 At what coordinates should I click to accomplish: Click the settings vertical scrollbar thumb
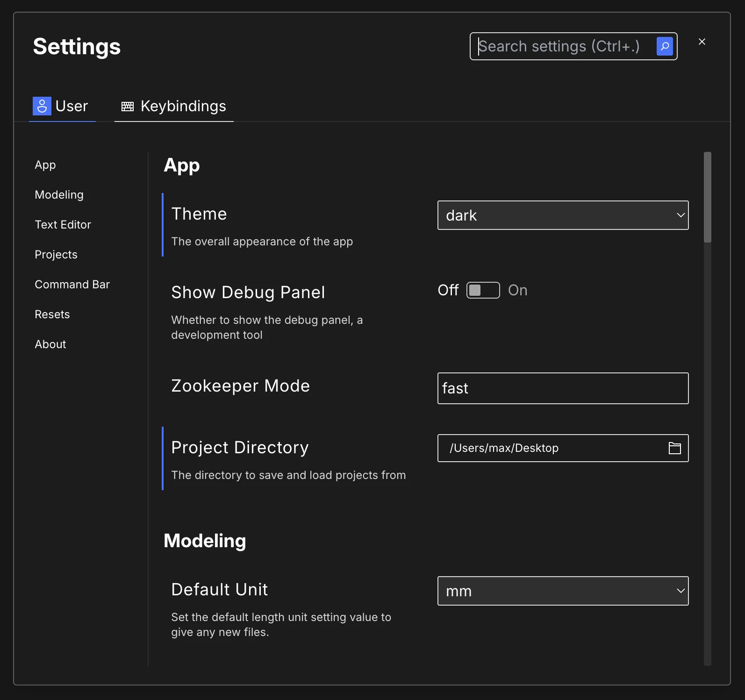point(707,197)
